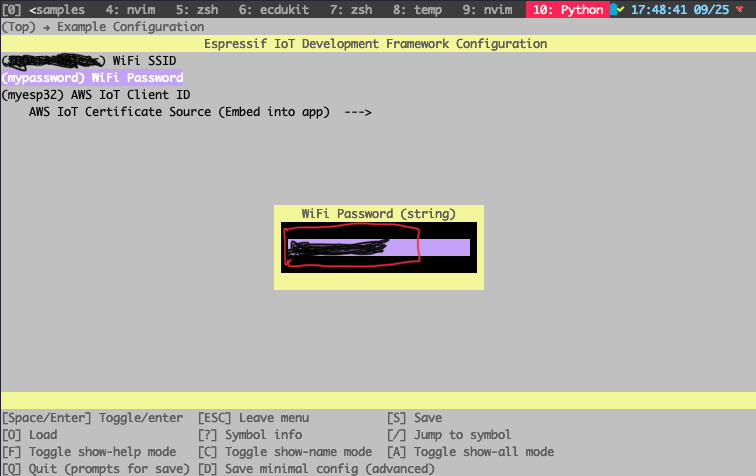The width and height of the screenshot is (756, 476).
Task: Click the [S] Save hint
Action: [415, 418]
